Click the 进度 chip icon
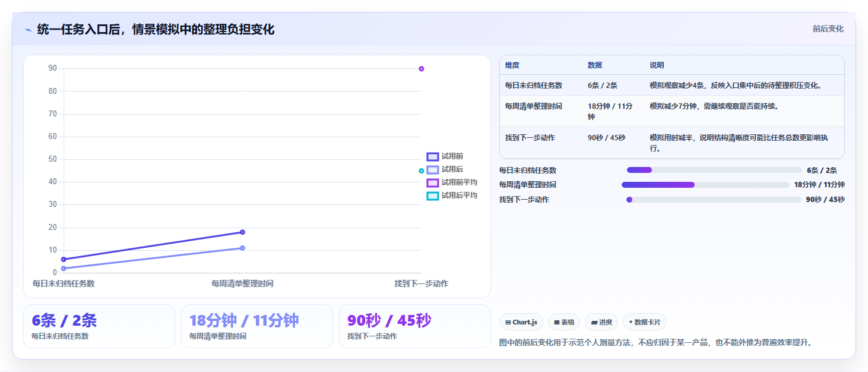The height and width of the screenshot is (372, 868). 594,322
